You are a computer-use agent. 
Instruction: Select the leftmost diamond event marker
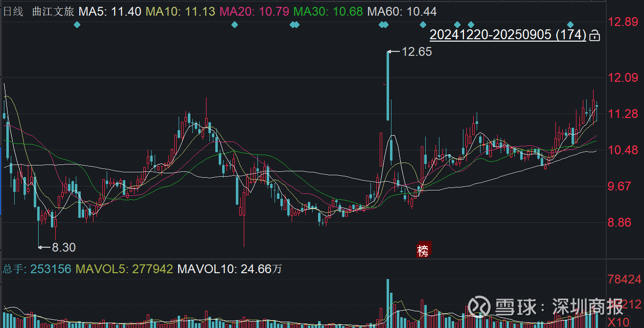[77, 25]
